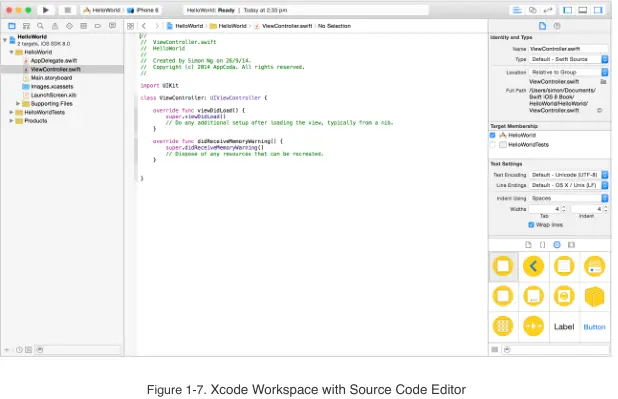Reveal full path in Finder arrow
This screenshot has width=618, height=399.
coord(599,111)
